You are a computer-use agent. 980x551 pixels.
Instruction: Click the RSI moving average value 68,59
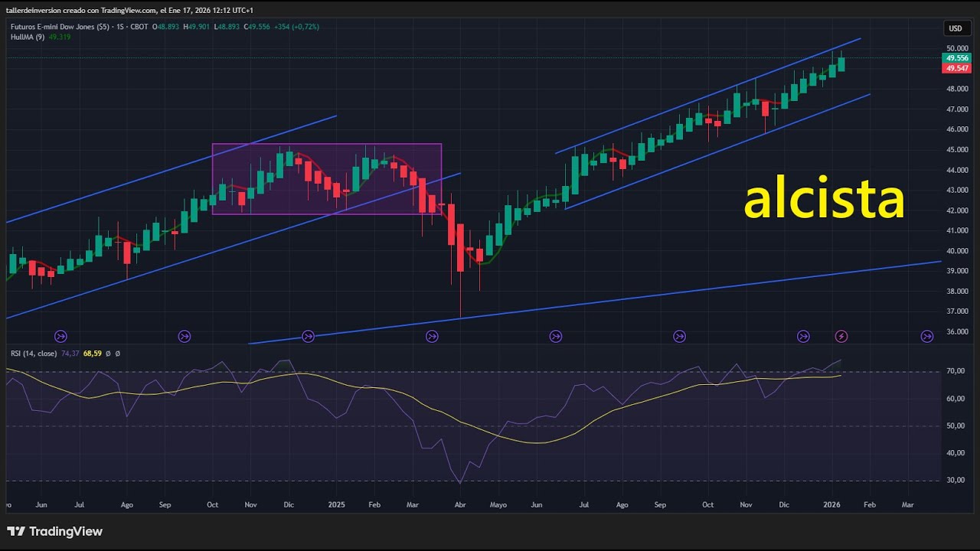click(92, 354)
